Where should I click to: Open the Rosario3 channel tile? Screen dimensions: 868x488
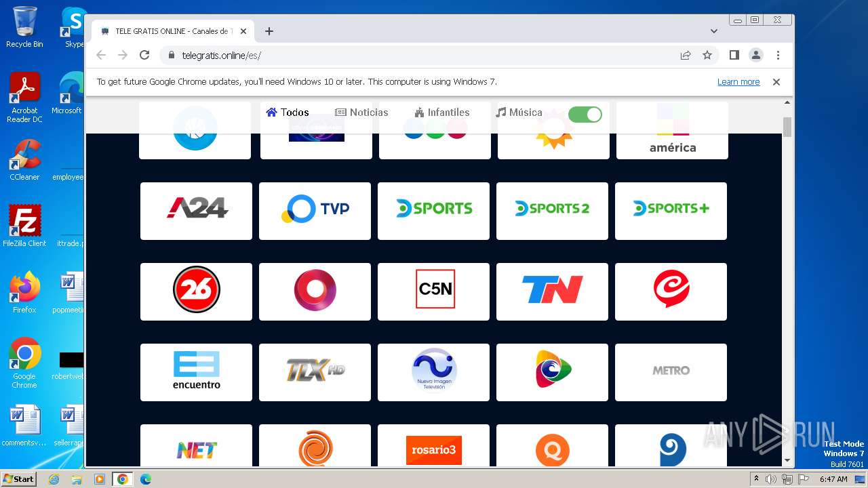433,445
